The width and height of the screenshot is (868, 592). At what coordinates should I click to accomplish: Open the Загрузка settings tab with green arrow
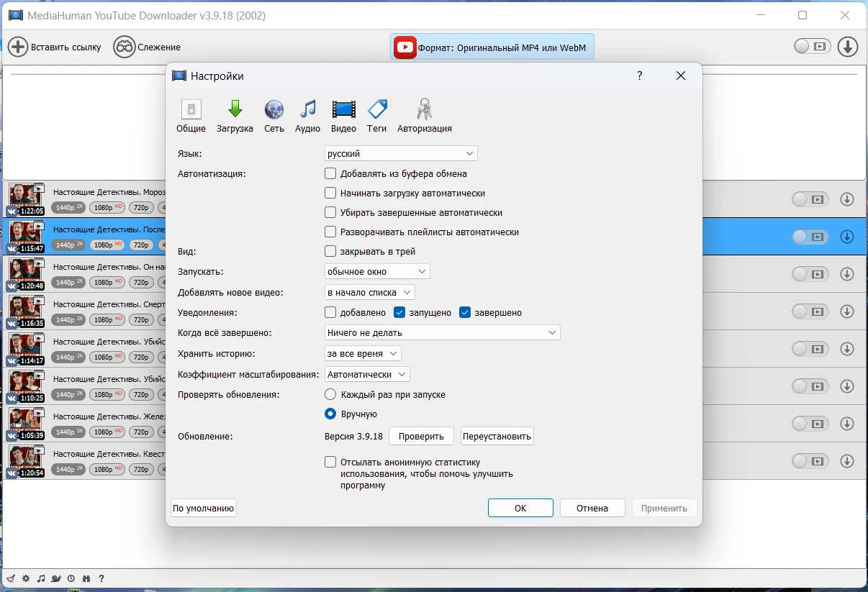click(235, 117)
